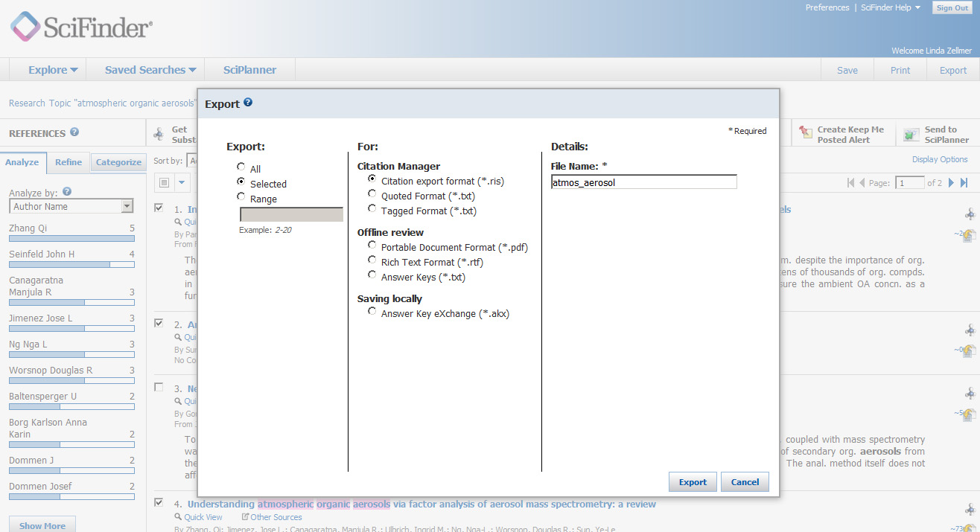Viewport: 980px width, 532px height.
Task: Edit the File Name input field
Action: [643, 181]
